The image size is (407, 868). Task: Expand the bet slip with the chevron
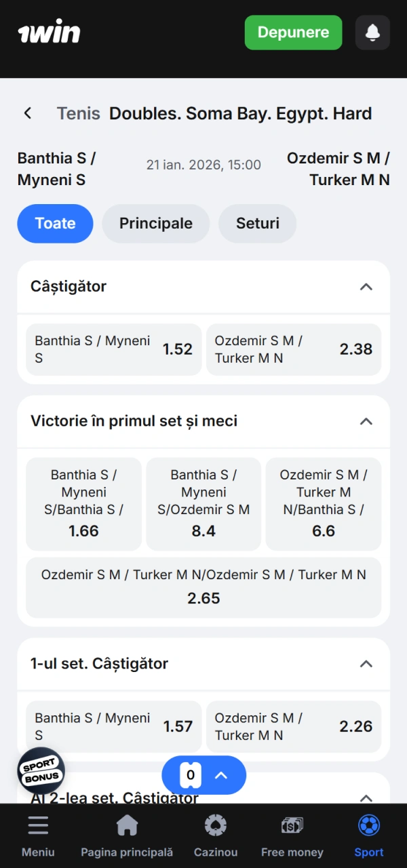click(x=218, y=775)
